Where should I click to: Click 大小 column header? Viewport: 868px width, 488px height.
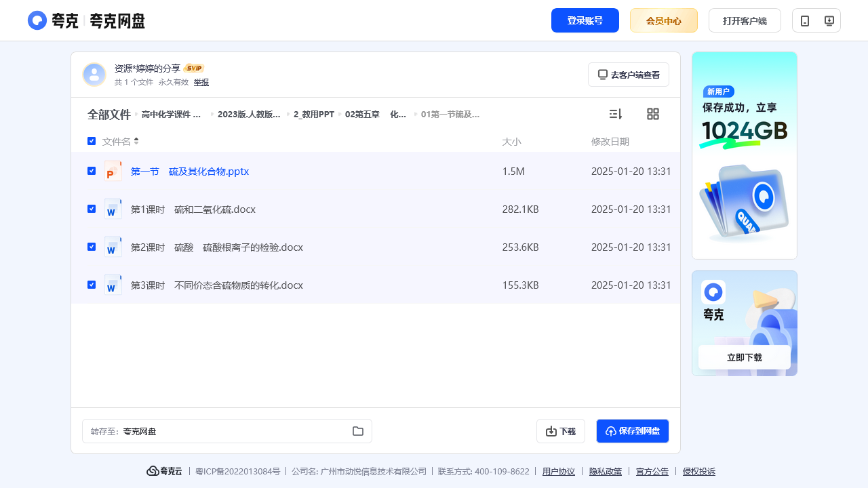tap(512, 142)
